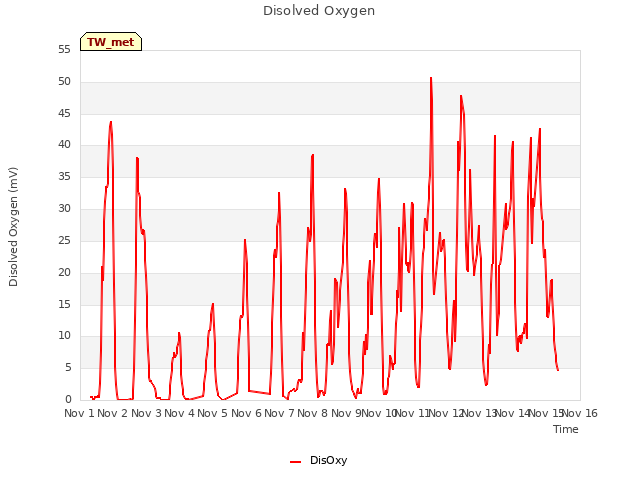640x480 pixels.
Task: Click the x-axis tick label Nov 7
Action: (279, 413)
